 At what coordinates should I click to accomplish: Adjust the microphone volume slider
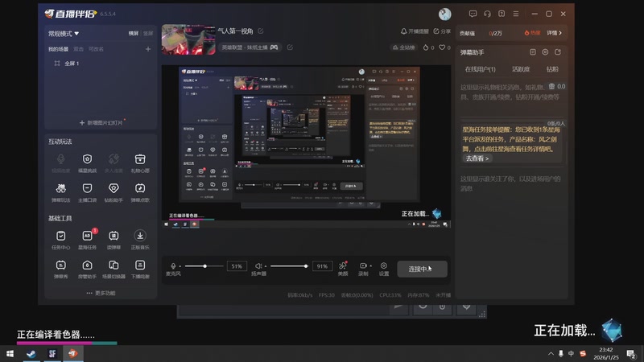point(204,266)
